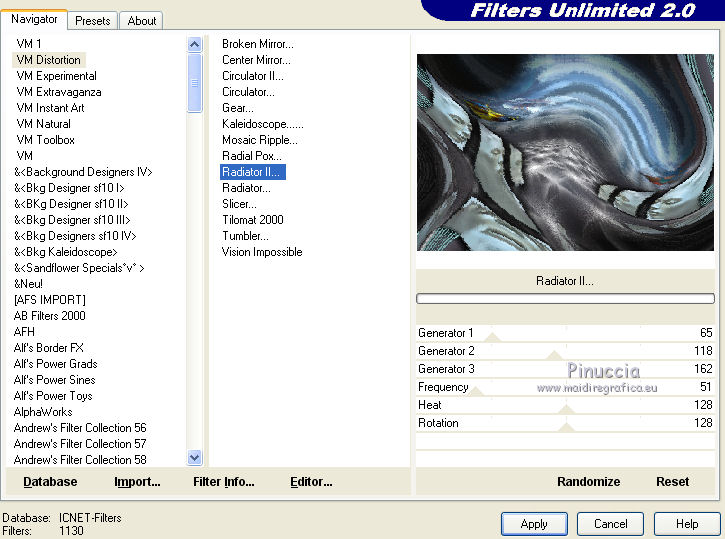Viewport: 725px width, 539px height.
Task: Click the scroll down arrow in category list
Action: pos(195,458)
